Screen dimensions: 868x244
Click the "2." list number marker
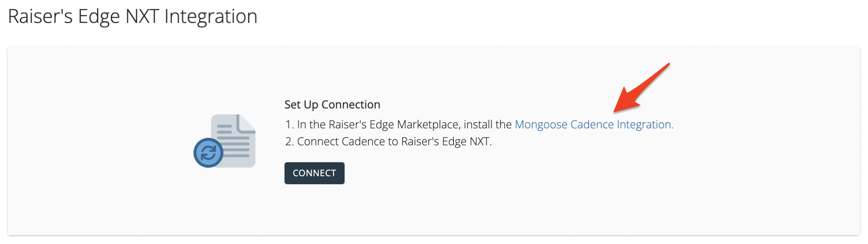(x=289, y=141)
